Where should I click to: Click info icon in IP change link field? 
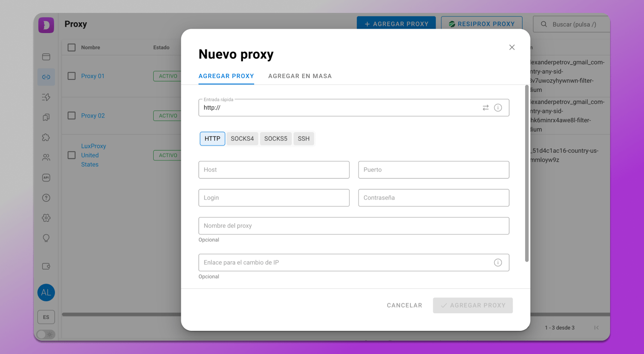coord(498,263)
